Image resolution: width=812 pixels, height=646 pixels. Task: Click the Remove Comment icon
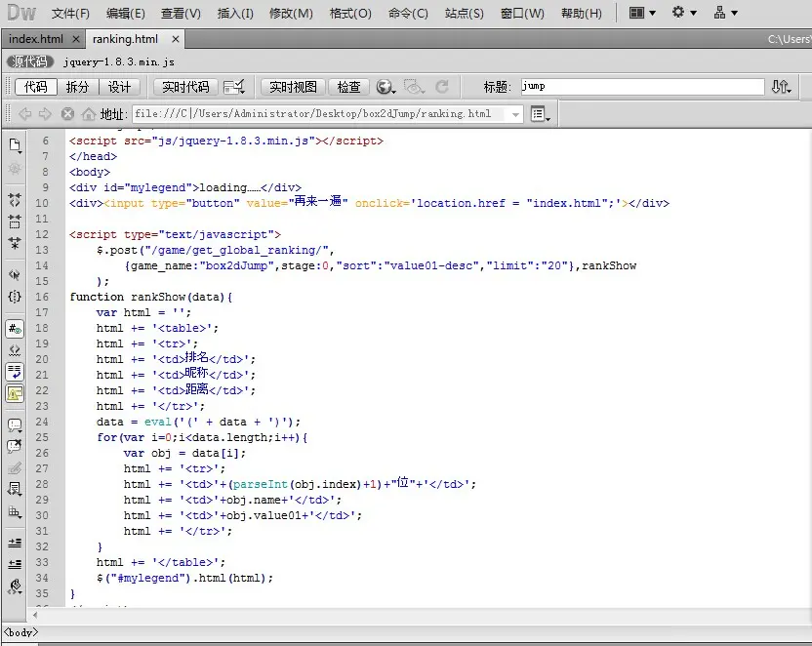coord(15,446)
